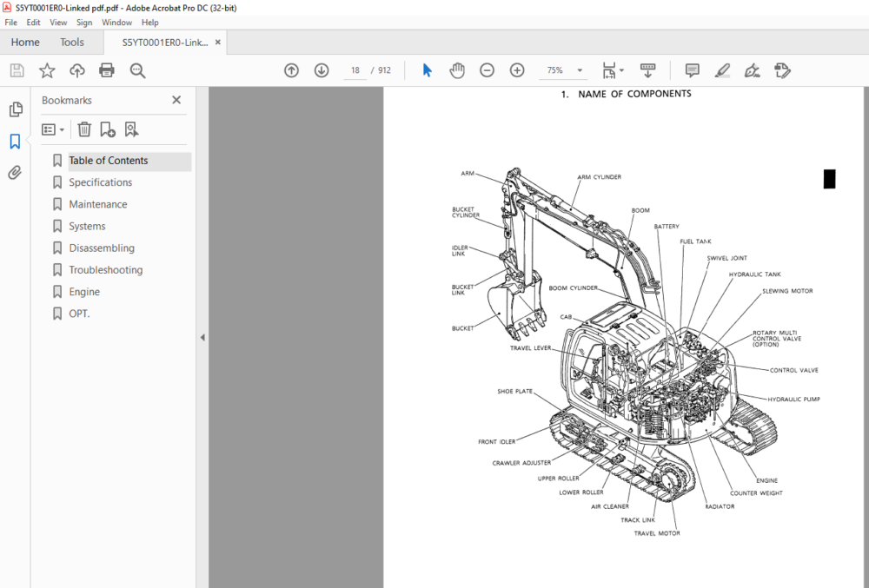Open the View menu

pos(58,22)
